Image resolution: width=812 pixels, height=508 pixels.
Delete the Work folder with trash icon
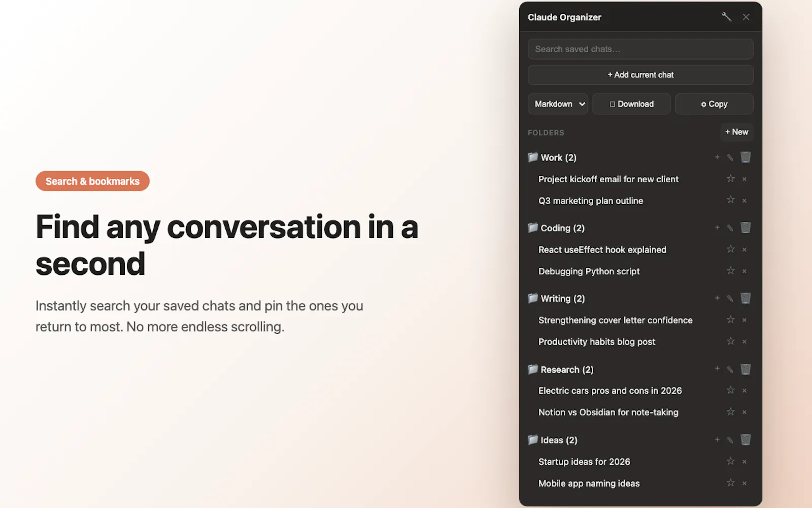pos(746,157)
